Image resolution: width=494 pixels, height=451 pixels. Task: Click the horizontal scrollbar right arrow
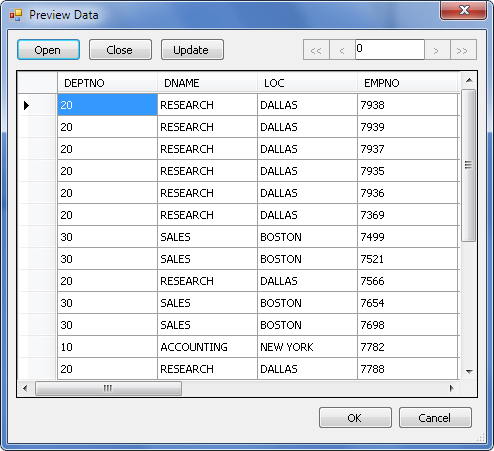click(x=452, y=388)
